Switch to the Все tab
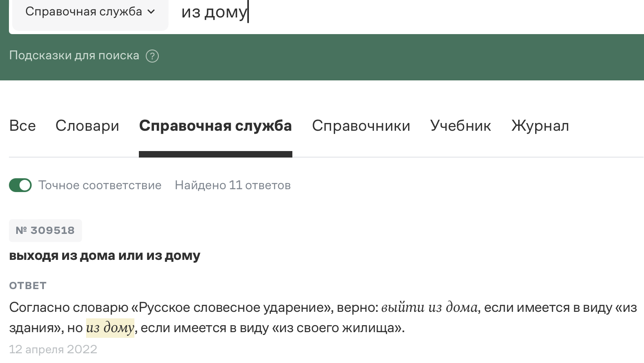Image resolution: width=644 pixels, height=363 pixels. (22, 126)
